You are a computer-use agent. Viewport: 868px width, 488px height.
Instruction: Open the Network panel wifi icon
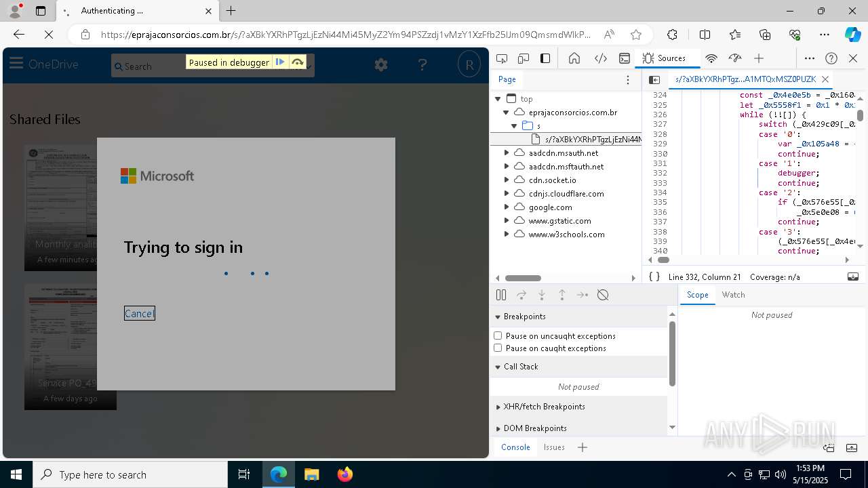pyautogui.click(x=711, y=58)
